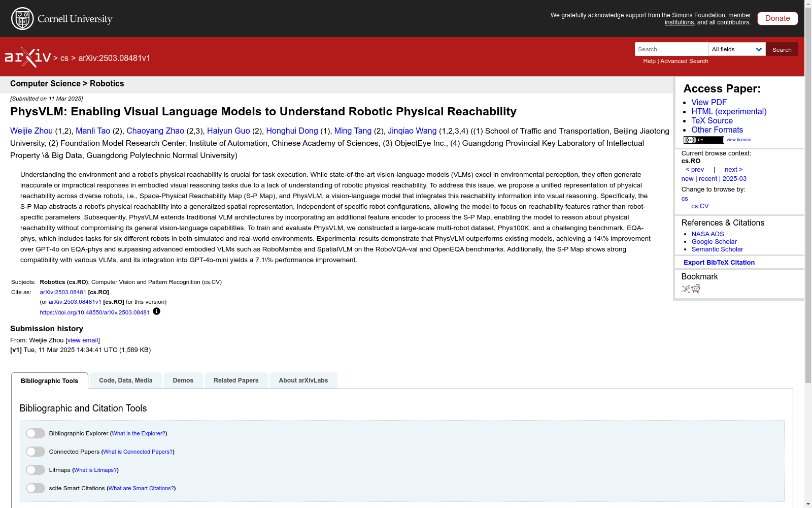The height and width of the screenshot is (508, 812).
Task: Go to previous paper with prev link
Action: pos(695,170)
